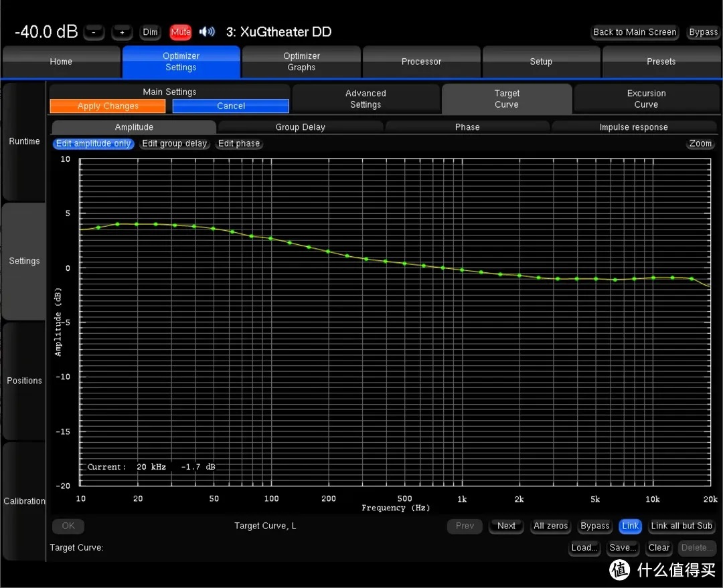Screen dimensions: 723x588
Task: Click the greyed OK button
Action: click(x=68, y=526)
